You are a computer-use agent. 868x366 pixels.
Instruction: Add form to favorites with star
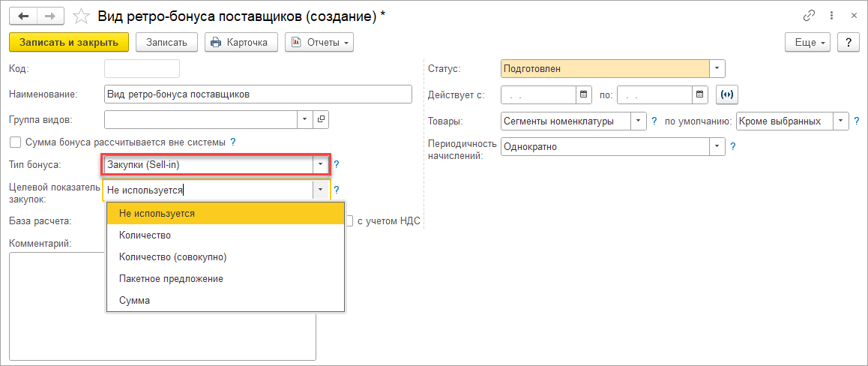click(x=81, y=16)
